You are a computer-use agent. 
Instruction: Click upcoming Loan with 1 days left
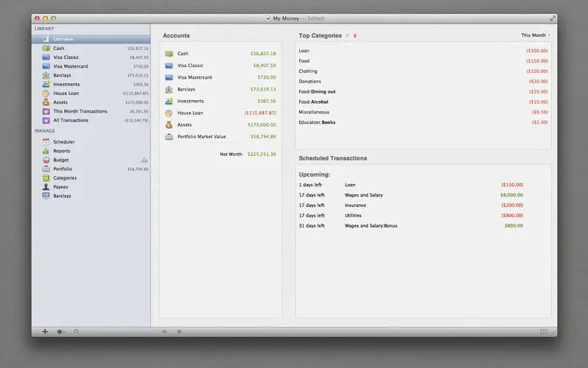click(x=411, y=185)
